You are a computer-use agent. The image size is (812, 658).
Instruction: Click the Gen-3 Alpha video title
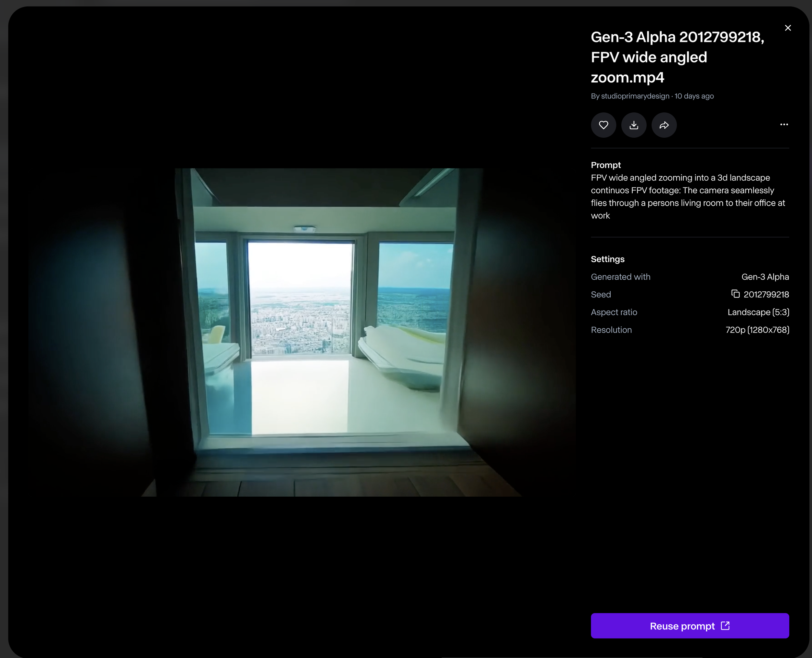(677, 57)
